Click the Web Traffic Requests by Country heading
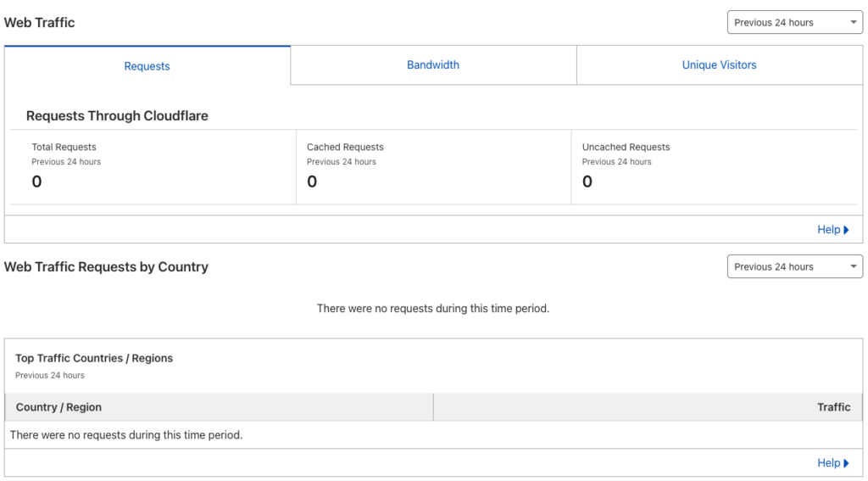The height and width of the screenshot is (481, 868). [106, 266]
